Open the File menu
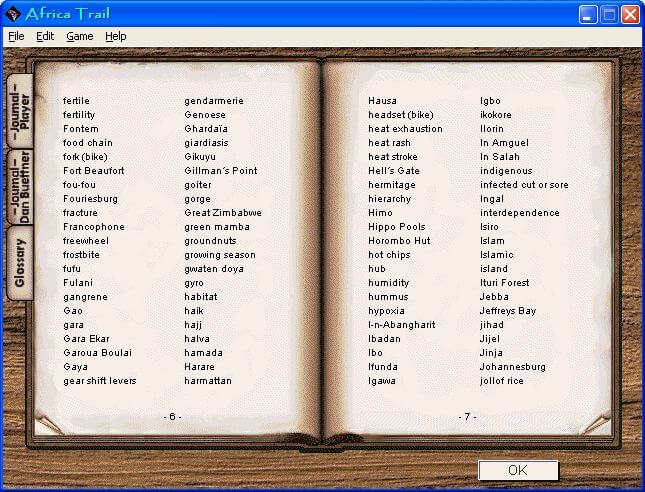The height and width of the screenshot is (492, 645). (x=16, y=36)
